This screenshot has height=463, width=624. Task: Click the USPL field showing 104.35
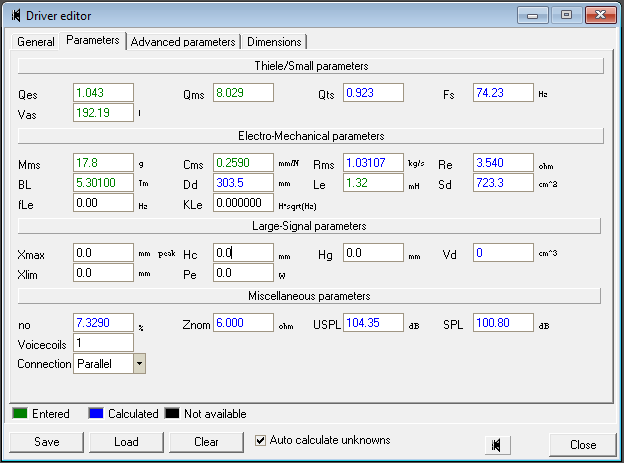coord(373,323)
